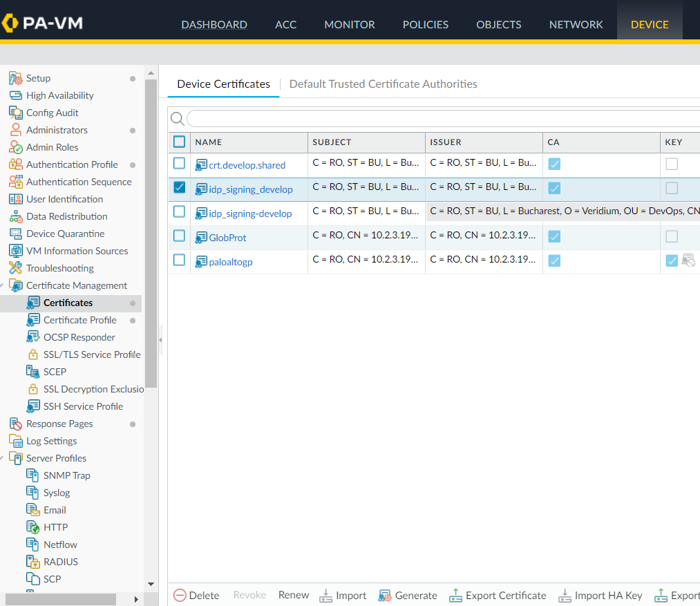Click the Import certificate icon
The image size is (700, 606).
pos(325,595)
